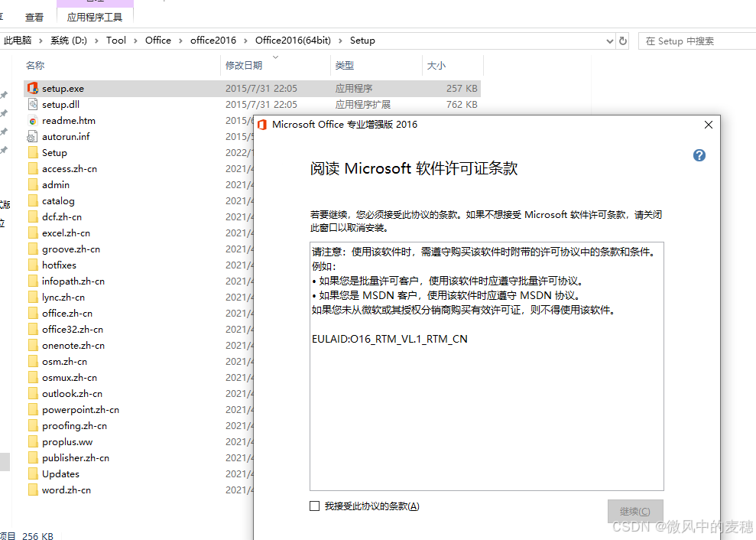Select the osmux.zh-cn folder icon
This screenshot has height=540, width=756.
tap(33, 377)
